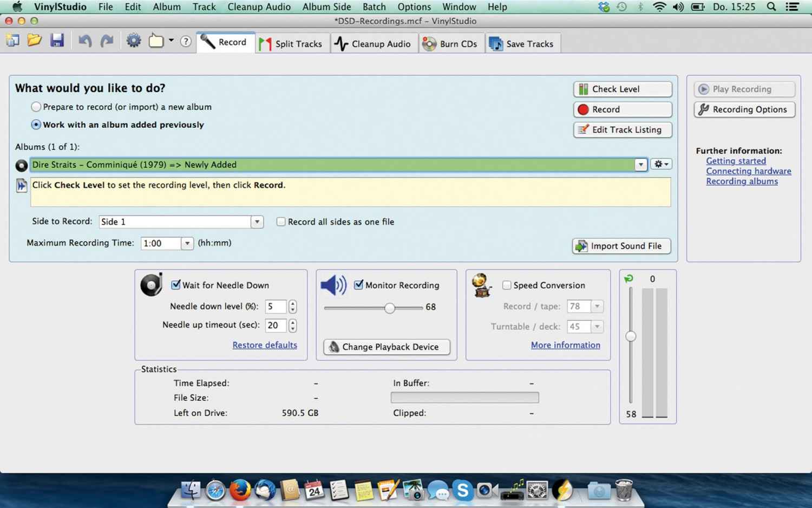Screen dimensions: 812x508
Task: Open Calendar from the dock
Action: point(314,490)
